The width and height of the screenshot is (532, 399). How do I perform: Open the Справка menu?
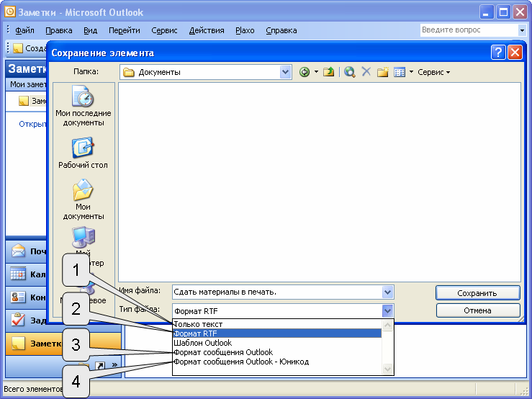pyautogui.click(x=281, y=30)
